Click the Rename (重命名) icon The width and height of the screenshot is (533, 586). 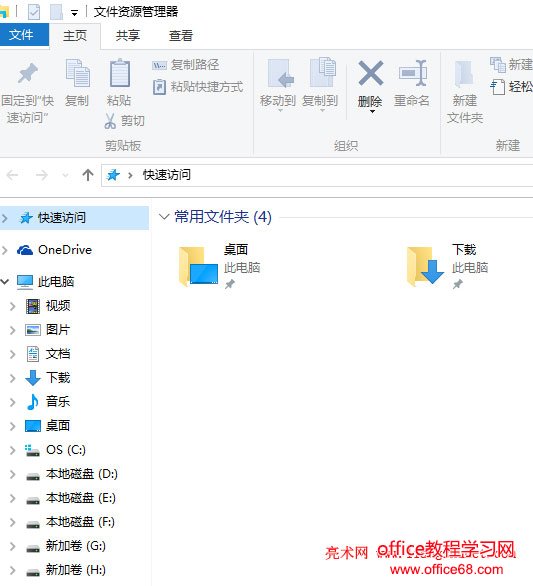point(413,73)
